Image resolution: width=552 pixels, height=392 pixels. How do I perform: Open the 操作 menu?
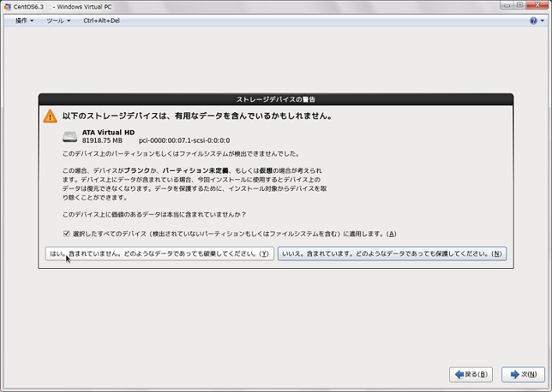pos(24,21)
